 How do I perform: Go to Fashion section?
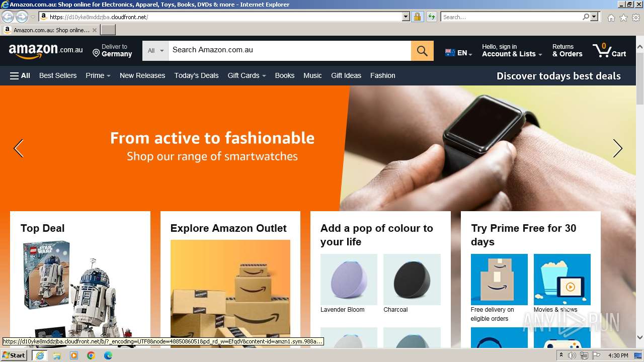[x=383, y=75]
